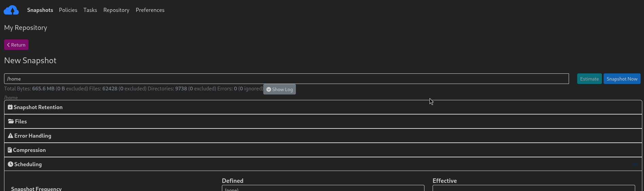The width and height of the screenshot is (644, 191).
Task: Click the Kopia cloud logo icon
Action: (x=11, y=10)
